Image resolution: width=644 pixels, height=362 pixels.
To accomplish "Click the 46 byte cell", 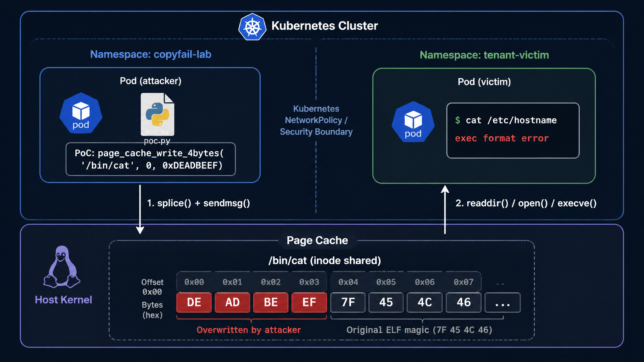I will click(464, 302).
